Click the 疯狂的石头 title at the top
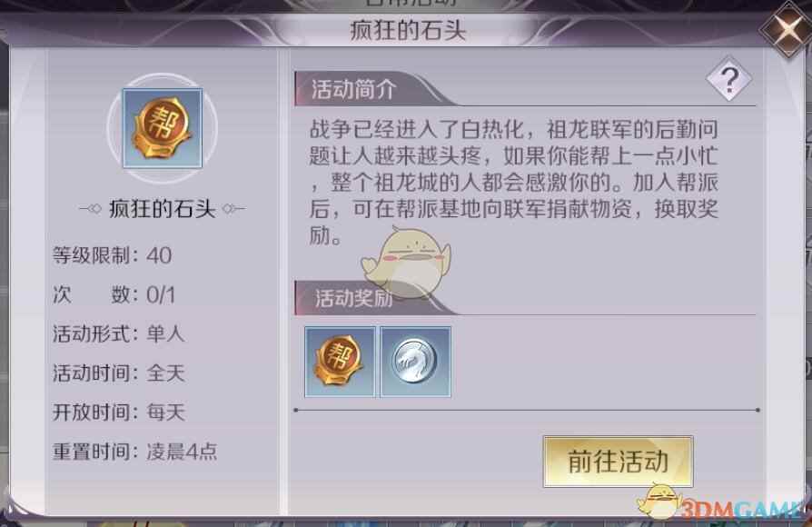 point(408,30)
